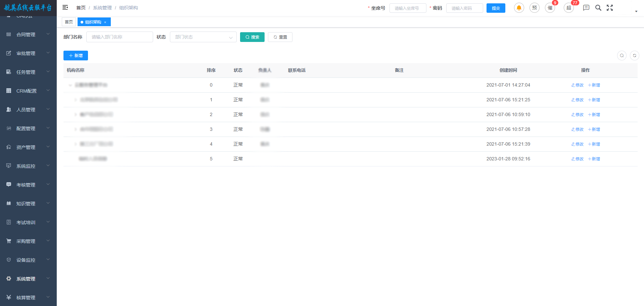This screenshot has width=644, height=306.
Task: Expand the 合同管理 sidebar menu
Action: coord(28,35)
